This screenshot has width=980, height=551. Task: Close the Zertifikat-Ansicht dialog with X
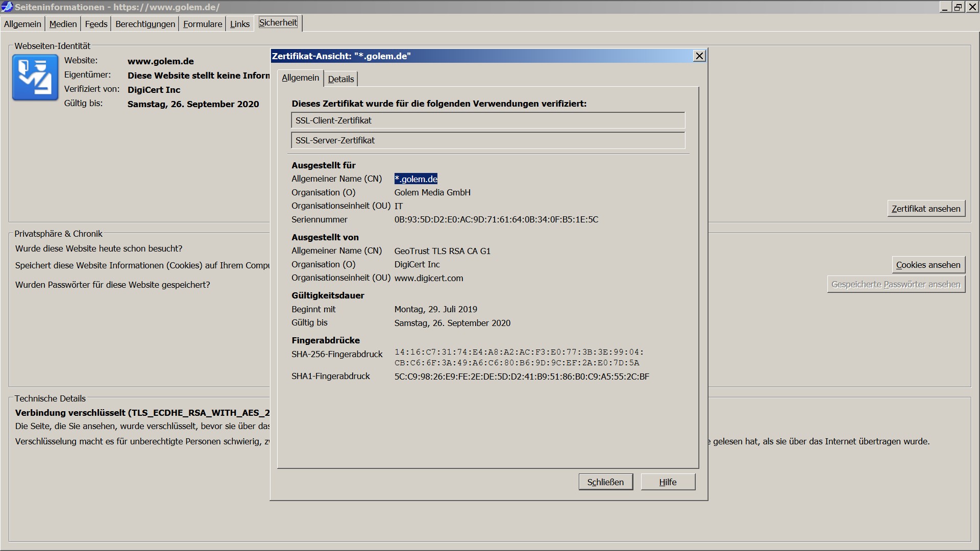(699, 56)
